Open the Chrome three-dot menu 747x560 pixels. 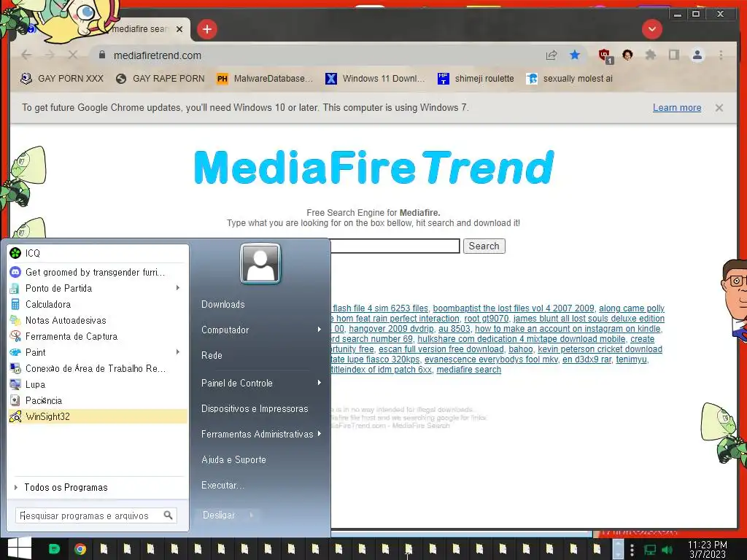pos(721,55)
